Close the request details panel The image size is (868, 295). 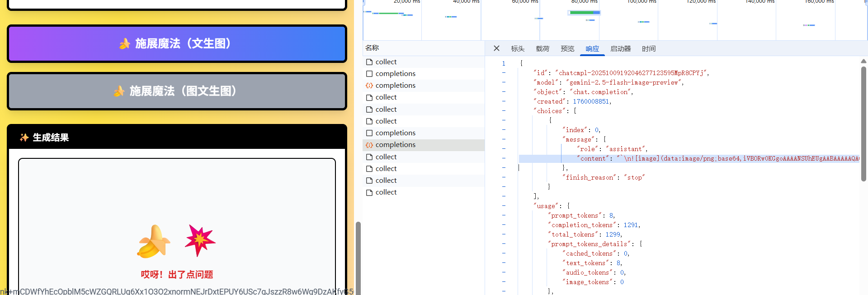click(x=496, y=48)
